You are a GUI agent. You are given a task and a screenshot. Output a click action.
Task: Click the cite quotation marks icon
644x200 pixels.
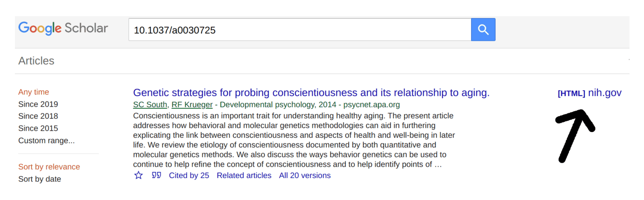point(156,175)
